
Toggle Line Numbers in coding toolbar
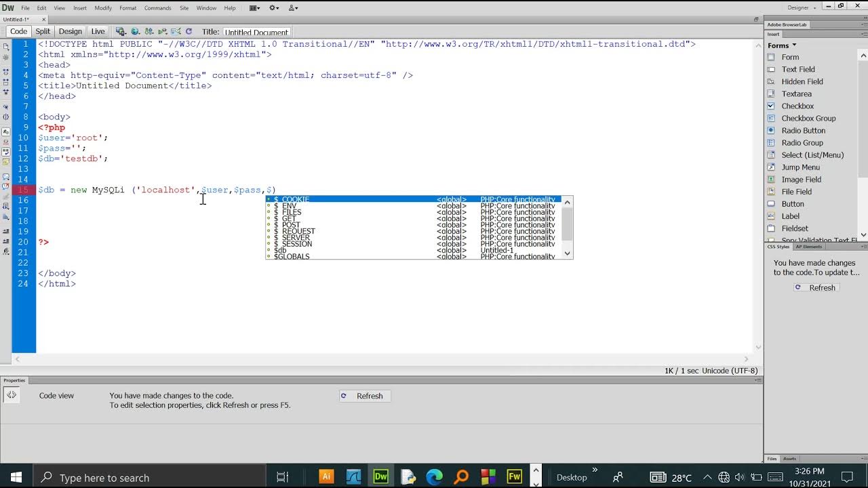point(6,131)
